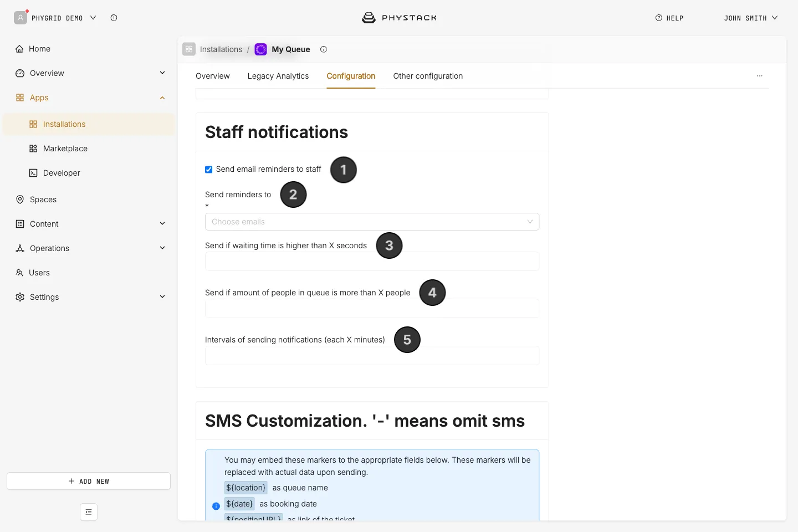Click the Developer terminal icon
The image size is (798, 532).
[x=33, y=173]
